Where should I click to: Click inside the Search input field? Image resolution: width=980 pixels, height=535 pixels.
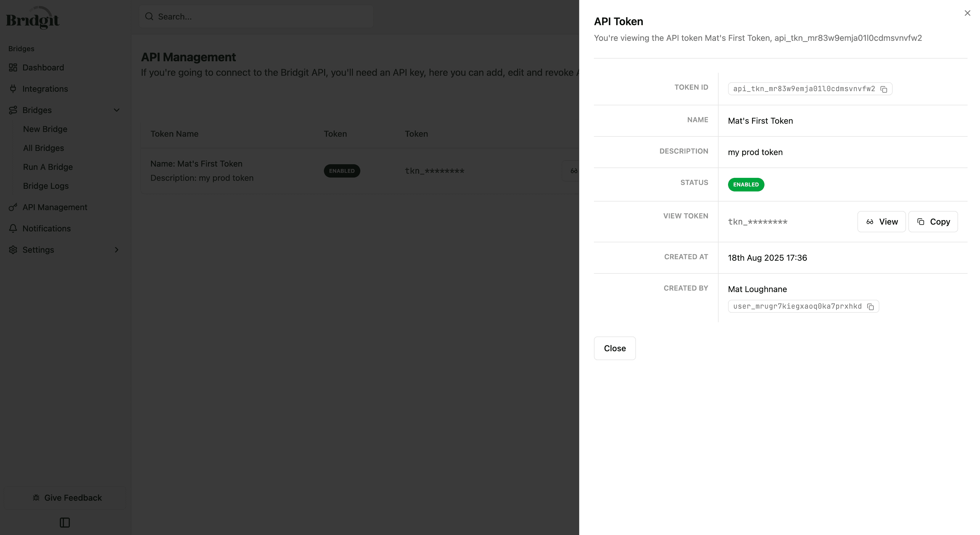pyautogui.click(x=228, y=16)
